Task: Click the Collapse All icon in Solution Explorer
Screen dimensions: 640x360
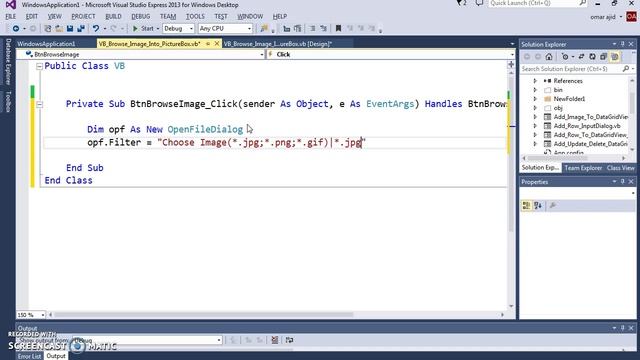Action: point(604,57)
